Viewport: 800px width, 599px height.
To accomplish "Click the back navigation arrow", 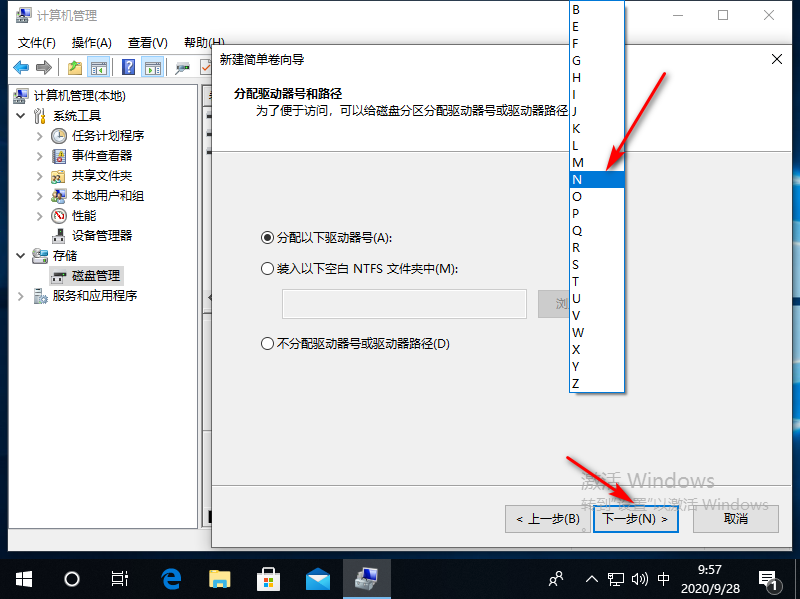I will [22, 67].
